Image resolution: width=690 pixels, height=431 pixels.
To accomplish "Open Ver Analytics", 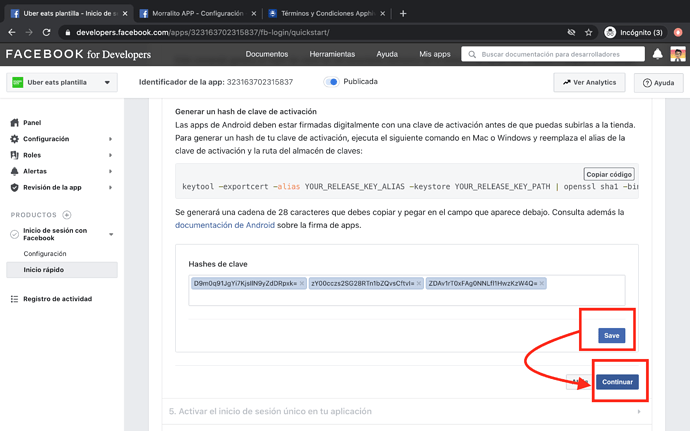I will click(x=589, y=82).
